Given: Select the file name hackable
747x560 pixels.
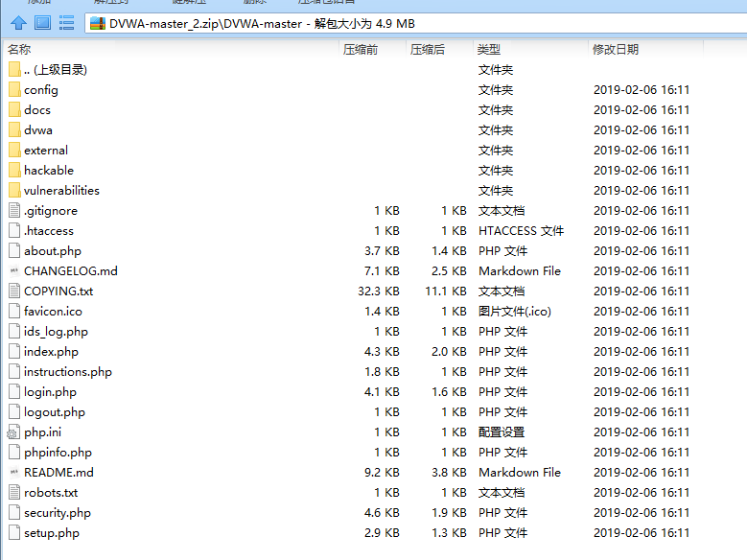Looking at the screenshot, I should tap(49, 170).
